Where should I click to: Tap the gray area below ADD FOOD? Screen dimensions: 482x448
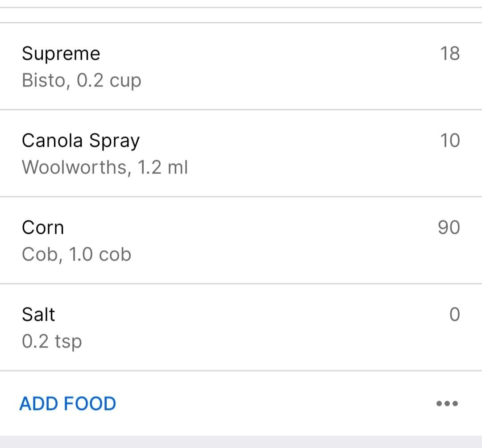tap(241, 442)
